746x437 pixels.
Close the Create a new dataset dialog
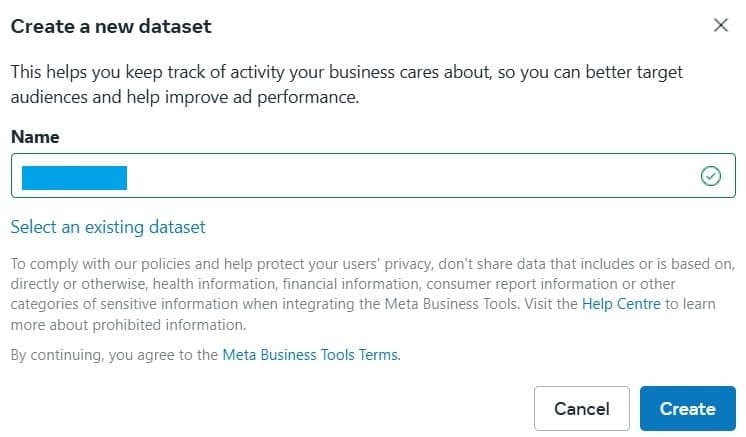[x=720, y=26]
